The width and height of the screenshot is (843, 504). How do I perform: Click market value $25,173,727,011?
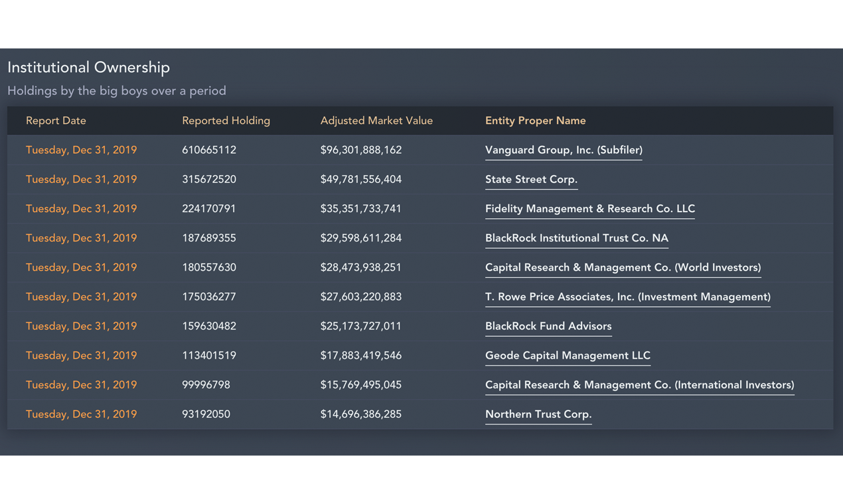(361, 326)
